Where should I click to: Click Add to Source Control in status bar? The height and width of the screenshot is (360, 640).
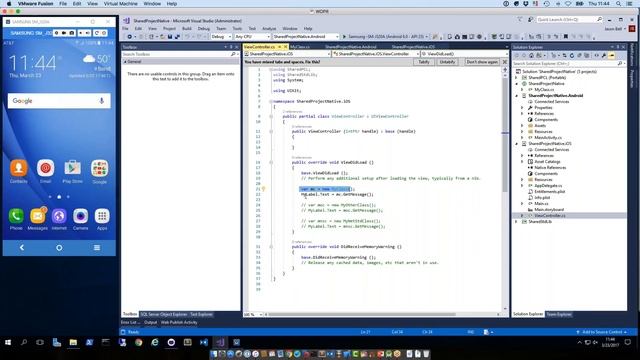pos(602,332)
